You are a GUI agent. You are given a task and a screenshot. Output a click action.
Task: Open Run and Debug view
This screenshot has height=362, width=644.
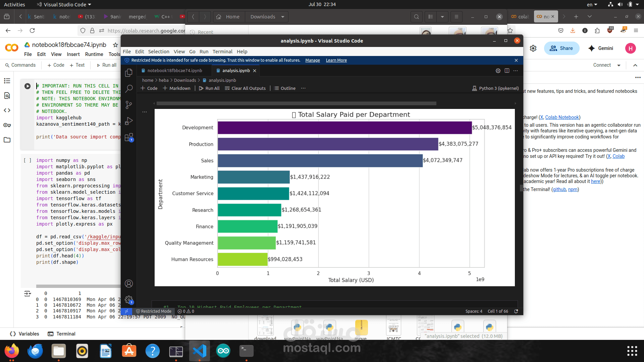pos(128,121)
